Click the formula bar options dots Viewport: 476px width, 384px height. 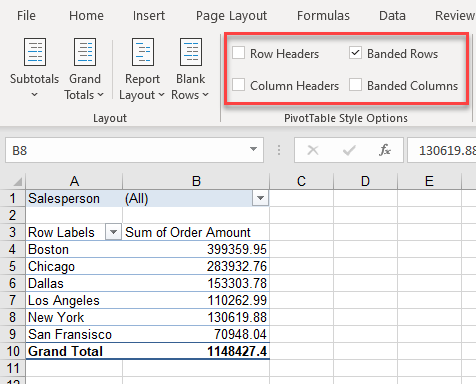pyautogui.click(x=279, y=150)
